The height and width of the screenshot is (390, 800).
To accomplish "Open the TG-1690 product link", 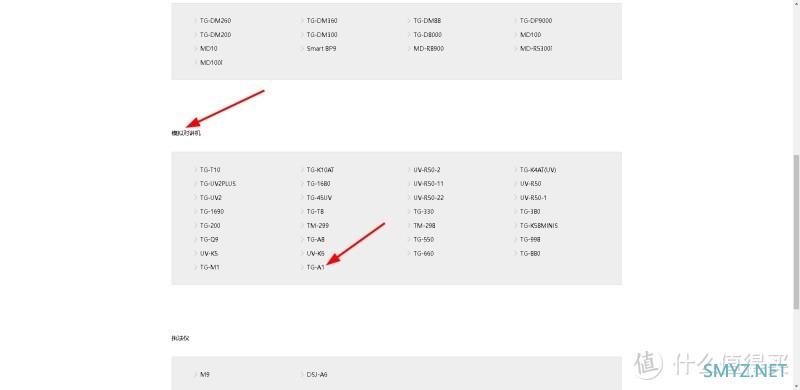I will pos(212,211).
